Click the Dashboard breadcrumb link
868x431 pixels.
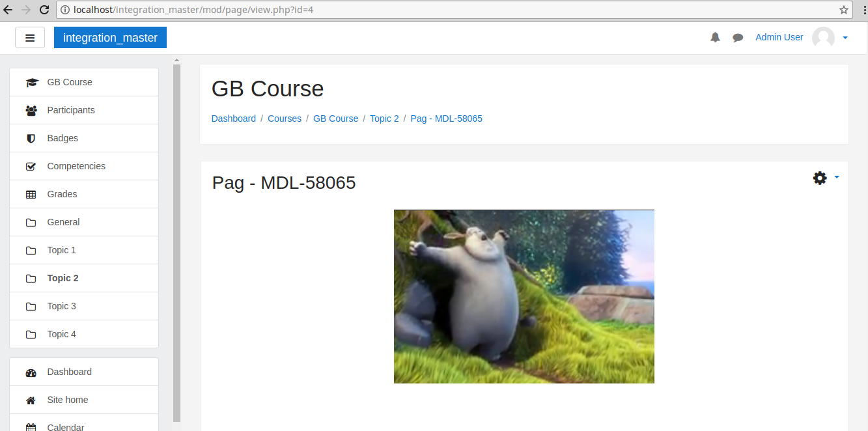click(x=234, y=118)
